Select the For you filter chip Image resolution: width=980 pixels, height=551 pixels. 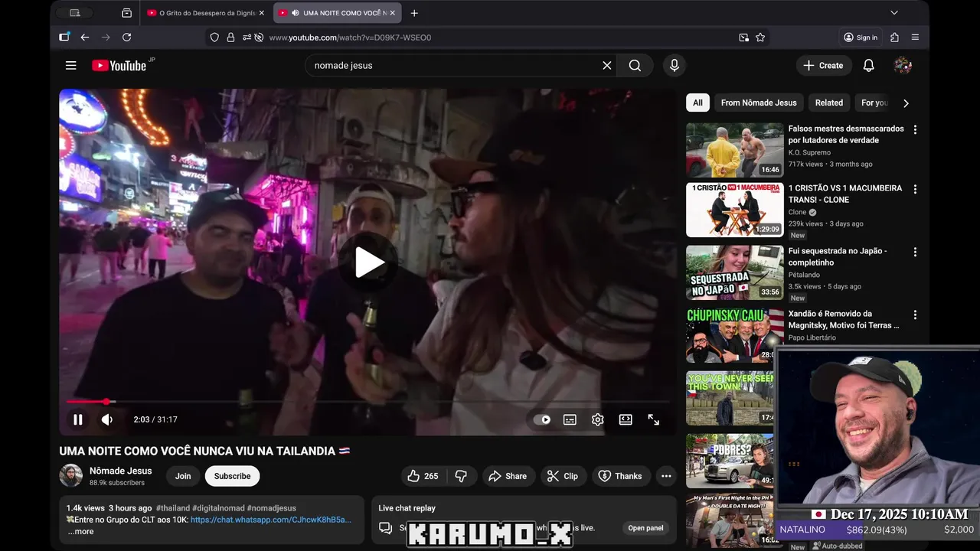point(874,103)
